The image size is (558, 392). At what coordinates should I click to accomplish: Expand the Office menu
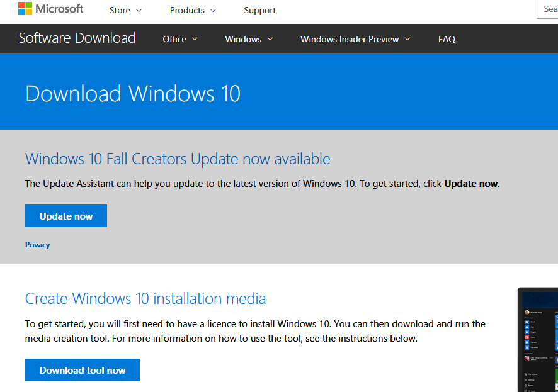[x=179, y=39]
